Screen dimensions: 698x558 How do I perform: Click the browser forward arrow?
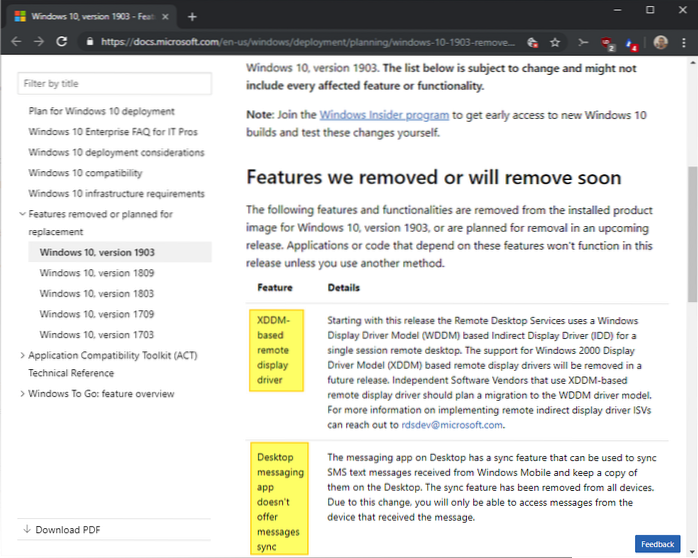pyautogui.click(x=38, y=42)
